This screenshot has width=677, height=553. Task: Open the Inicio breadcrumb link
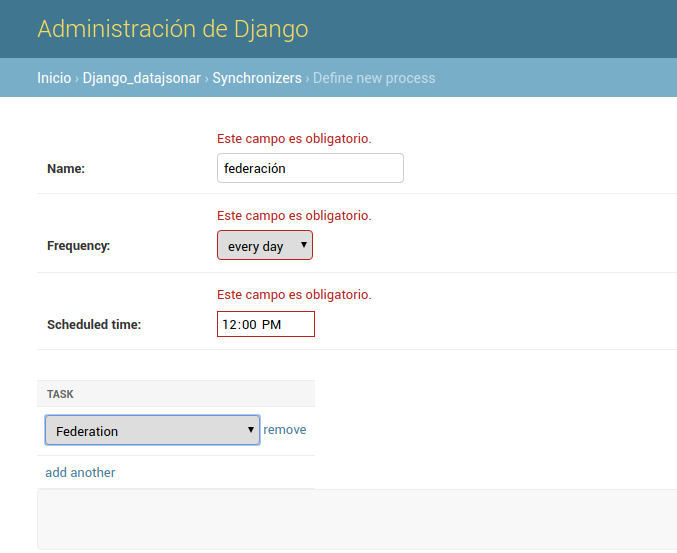point(54,78)
